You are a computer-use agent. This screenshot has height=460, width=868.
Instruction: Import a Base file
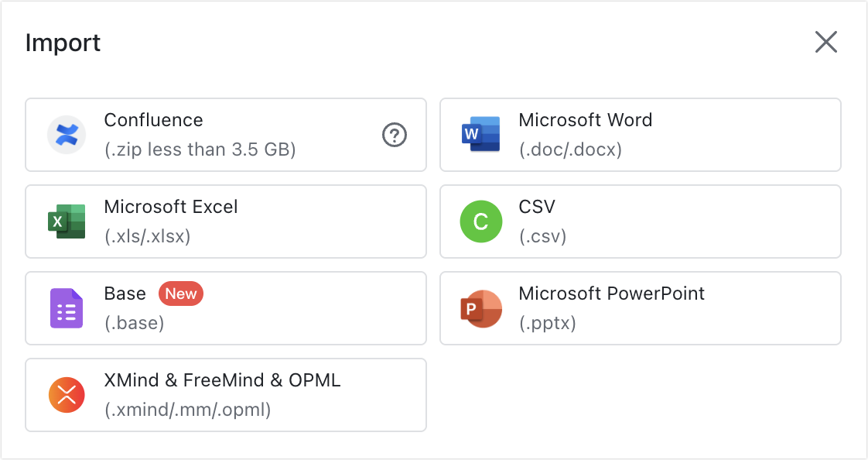coord(226,308)
